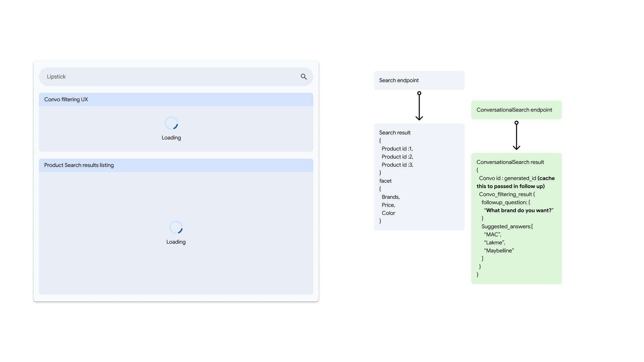Click the arrow below Search endpoint
This screenshot has height=362, width=644.
click(x=419, y=106)
